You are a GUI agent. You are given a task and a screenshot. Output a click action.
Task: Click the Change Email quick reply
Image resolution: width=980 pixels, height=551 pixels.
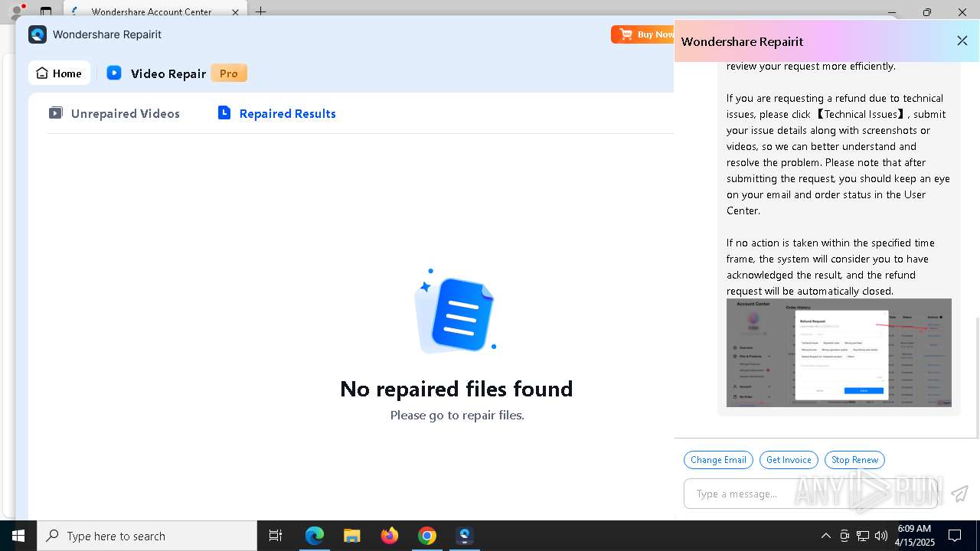(x=718, y=460)
